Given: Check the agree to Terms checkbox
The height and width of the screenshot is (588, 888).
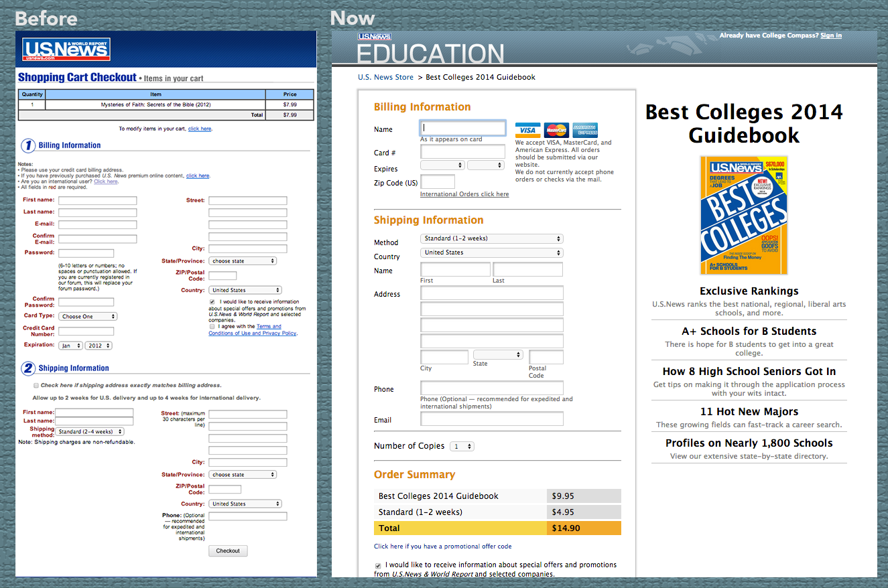Looking at the screenshot, I should point(212,327).
